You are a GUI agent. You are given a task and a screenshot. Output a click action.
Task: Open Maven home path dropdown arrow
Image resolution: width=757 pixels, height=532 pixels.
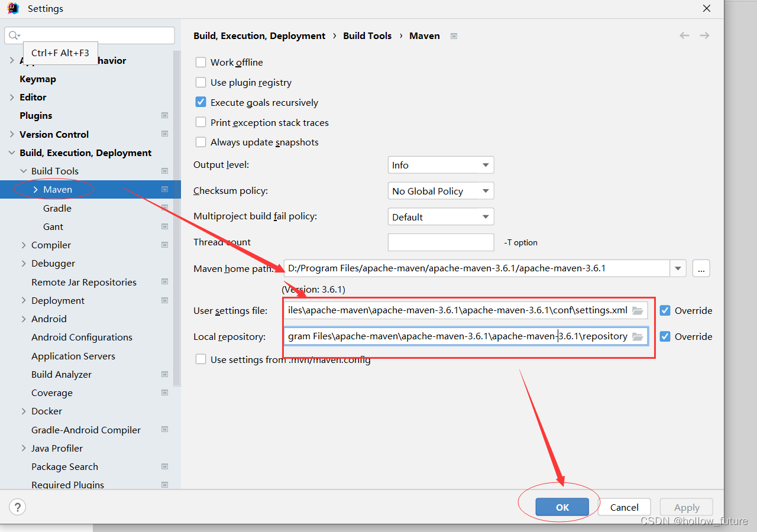(x=678, y=268)
